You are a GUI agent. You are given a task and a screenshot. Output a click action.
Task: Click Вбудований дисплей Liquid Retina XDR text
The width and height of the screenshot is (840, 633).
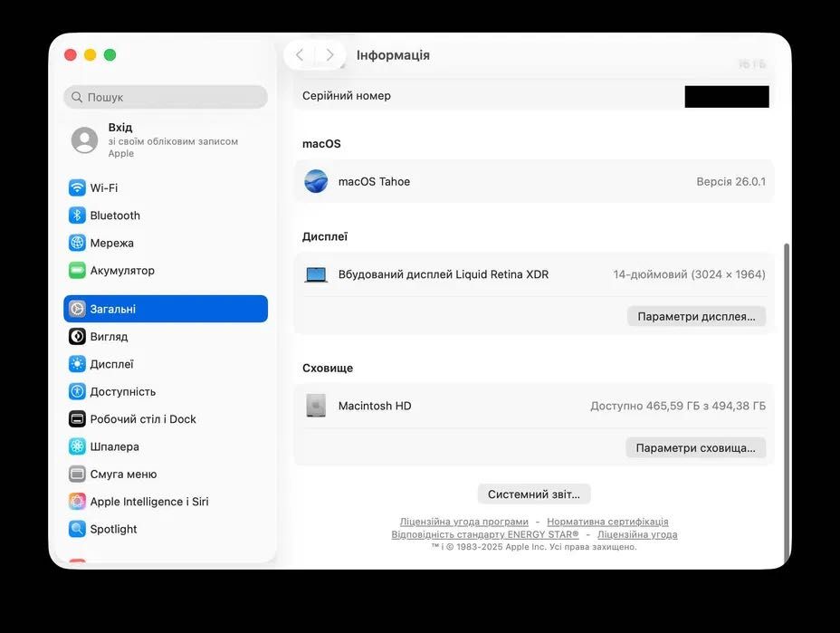coord(444,274)
